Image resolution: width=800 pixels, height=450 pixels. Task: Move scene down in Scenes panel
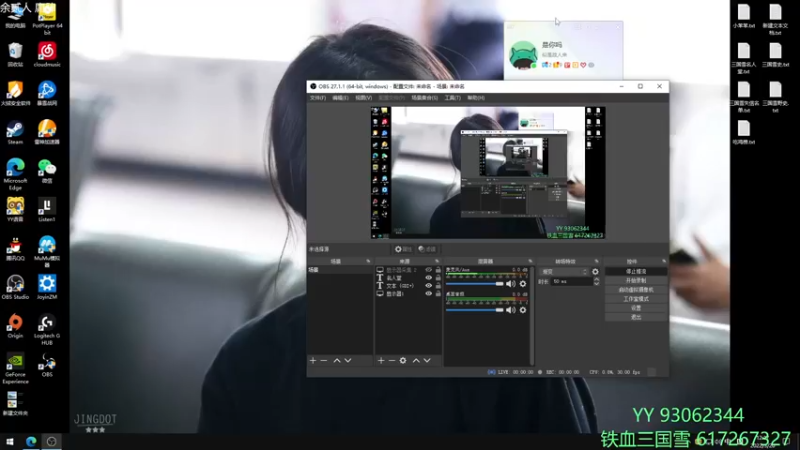click(348, 360)
